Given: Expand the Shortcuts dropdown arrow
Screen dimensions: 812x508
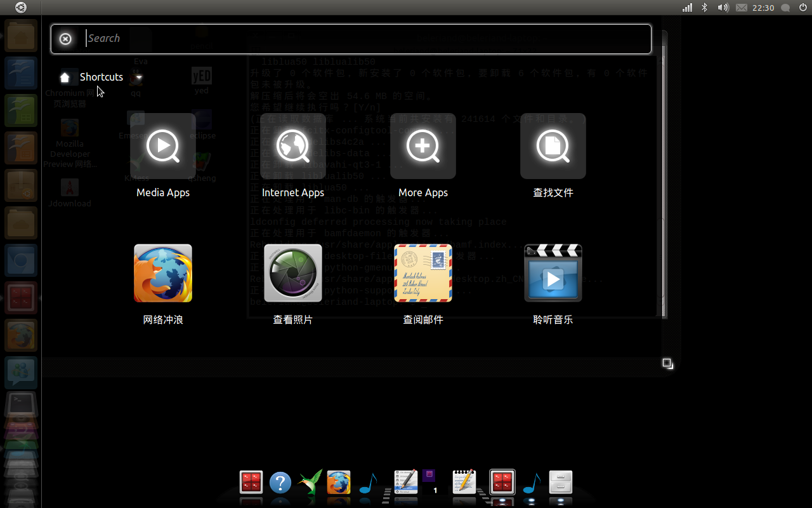Looking at the screenshot, I should 139,77.
